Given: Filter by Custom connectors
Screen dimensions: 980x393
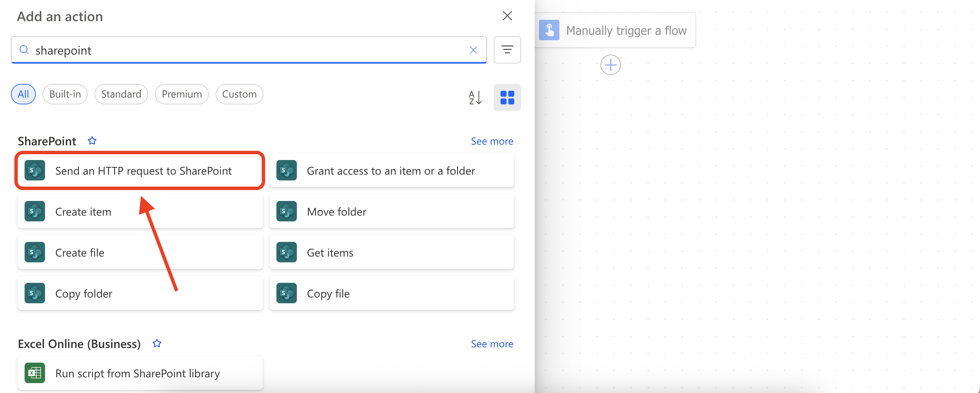Looking at the screenshot, I should coord(239,94).
